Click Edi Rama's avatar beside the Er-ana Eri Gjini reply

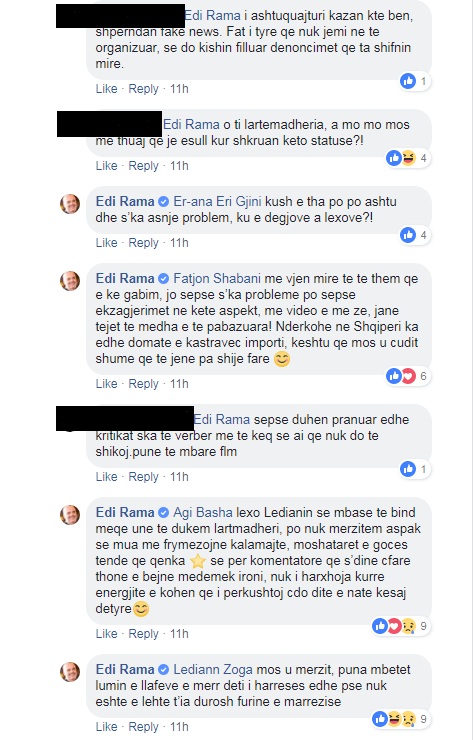[70, 204]
